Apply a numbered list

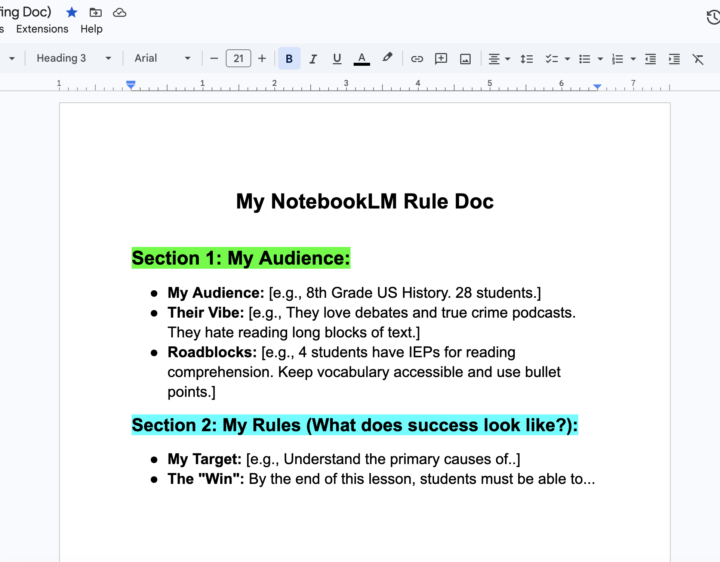tap(618, 59)
